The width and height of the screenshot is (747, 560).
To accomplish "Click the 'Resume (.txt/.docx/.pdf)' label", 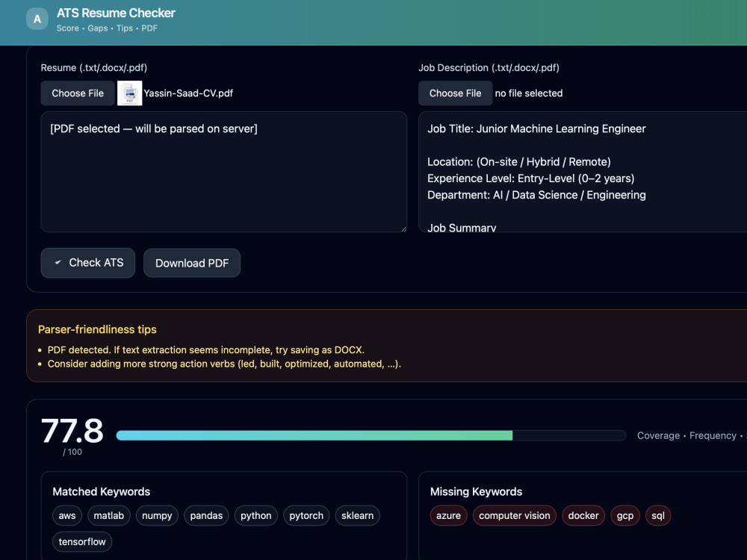I will [x=94, y=68].
